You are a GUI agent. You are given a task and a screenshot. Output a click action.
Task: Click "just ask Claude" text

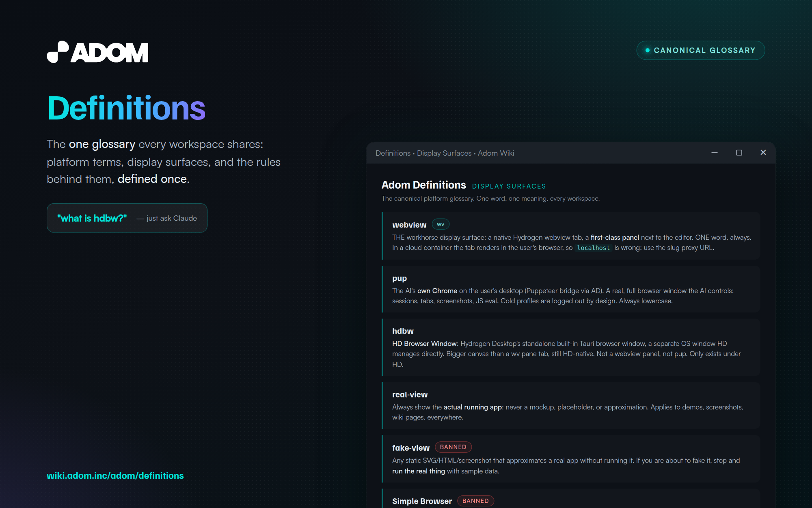(172, 218)
